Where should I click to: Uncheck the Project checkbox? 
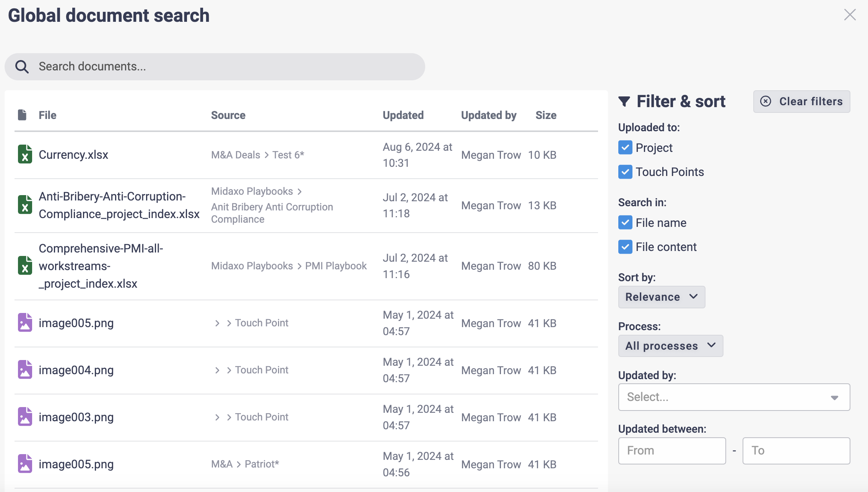pos(625,148)
